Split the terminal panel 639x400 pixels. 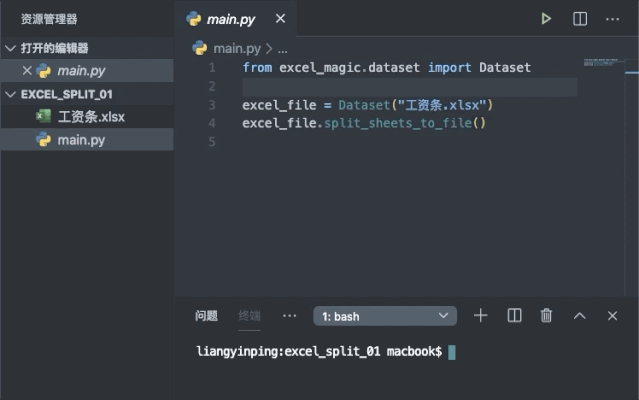[x=514, y=316]
